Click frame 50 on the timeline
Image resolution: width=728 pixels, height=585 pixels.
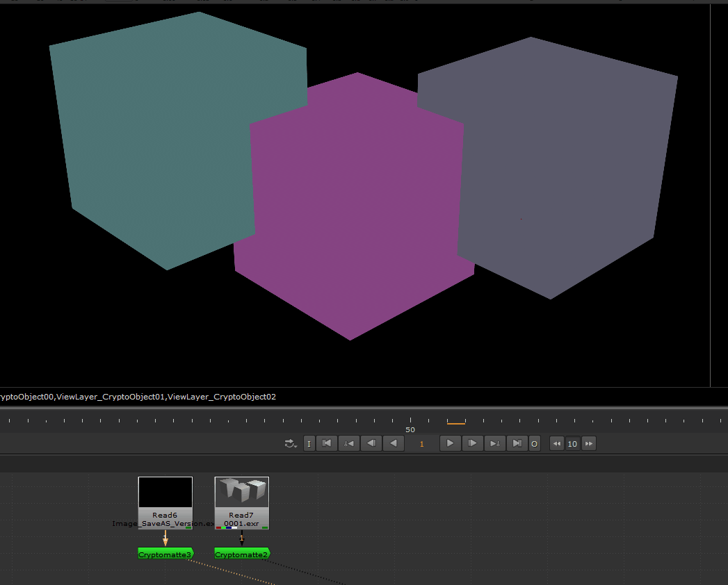coord(410,421)
